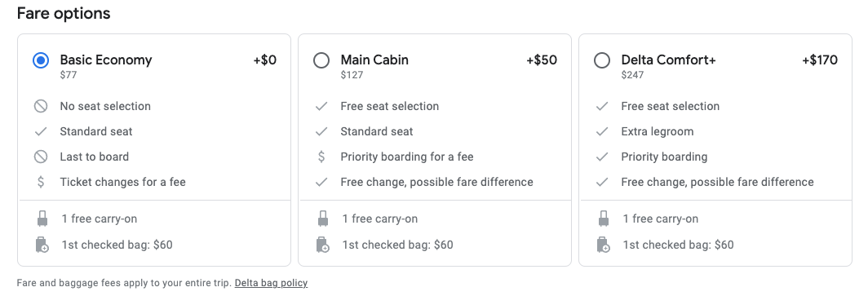The image size is (868, 296).
Task: Click the Delta Comfort+ +$170 price label
Action: 820,60
